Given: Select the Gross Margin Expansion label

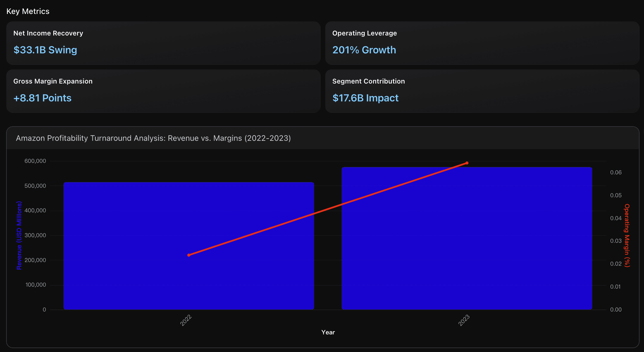Looking at the screenshot, I should pyautogui.click(x=53, y=81).
